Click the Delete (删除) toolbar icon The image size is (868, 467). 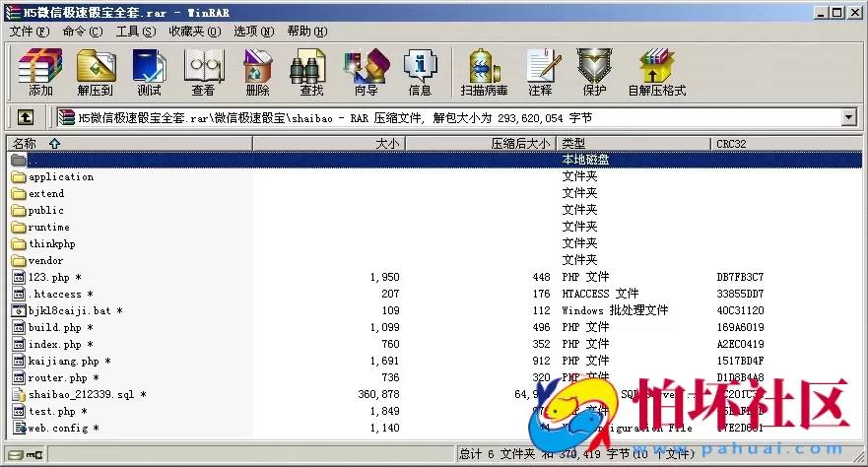(257, 72)
